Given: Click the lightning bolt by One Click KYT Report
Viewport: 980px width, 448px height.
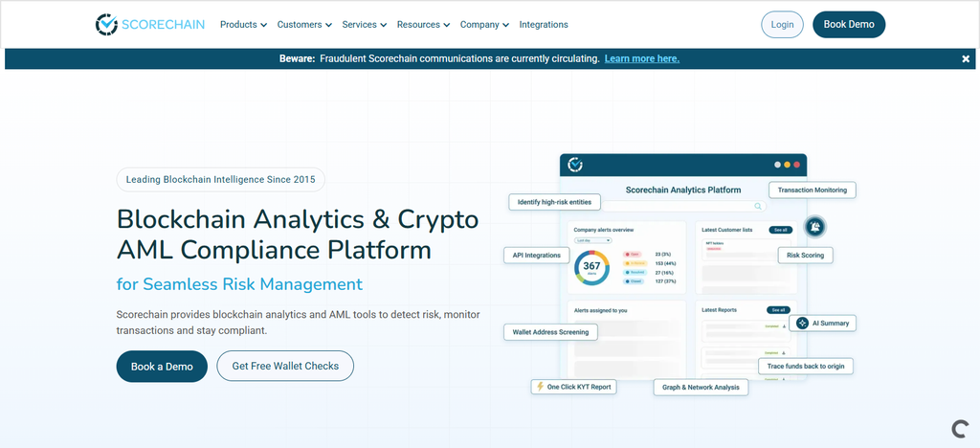Looking at the screenshot, I should point(540,386).
